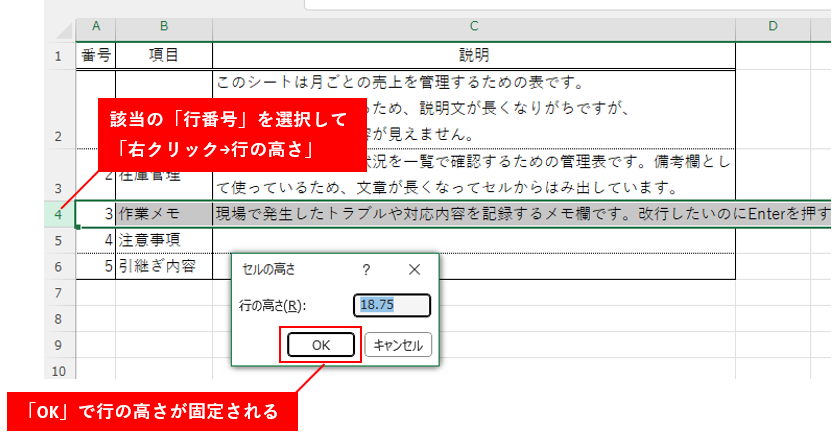Select row 5 header

[57, 240]
